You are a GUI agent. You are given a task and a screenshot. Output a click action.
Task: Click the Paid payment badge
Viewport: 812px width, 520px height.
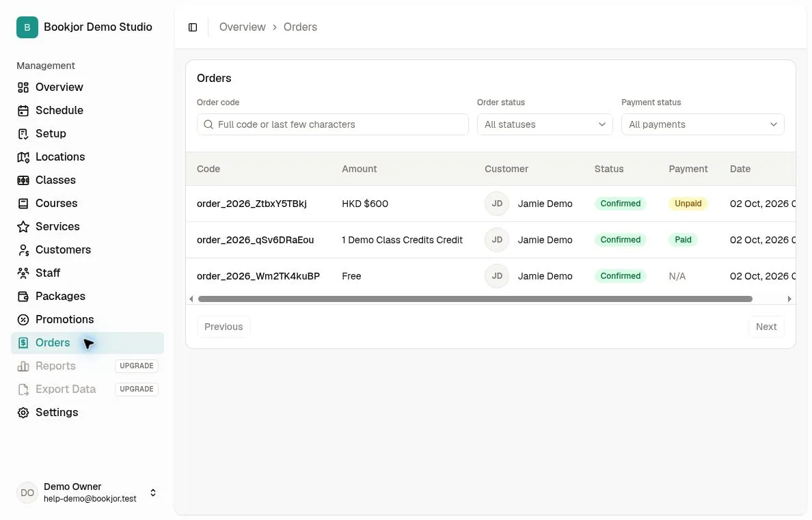click(683, 240)
